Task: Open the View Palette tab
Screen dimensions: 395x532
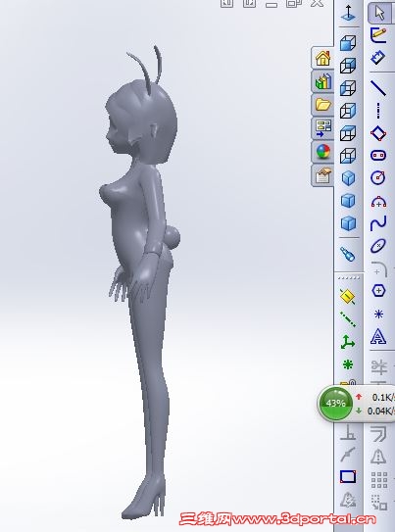Action: point(322,128)
